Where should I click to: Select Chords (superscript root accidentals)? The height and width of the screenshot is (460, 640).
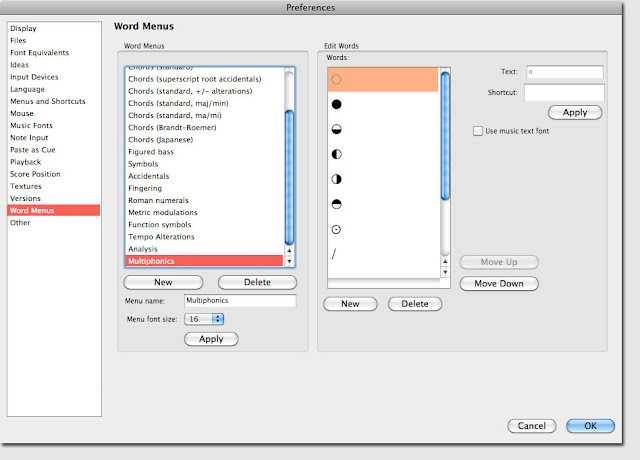point(195,79)
